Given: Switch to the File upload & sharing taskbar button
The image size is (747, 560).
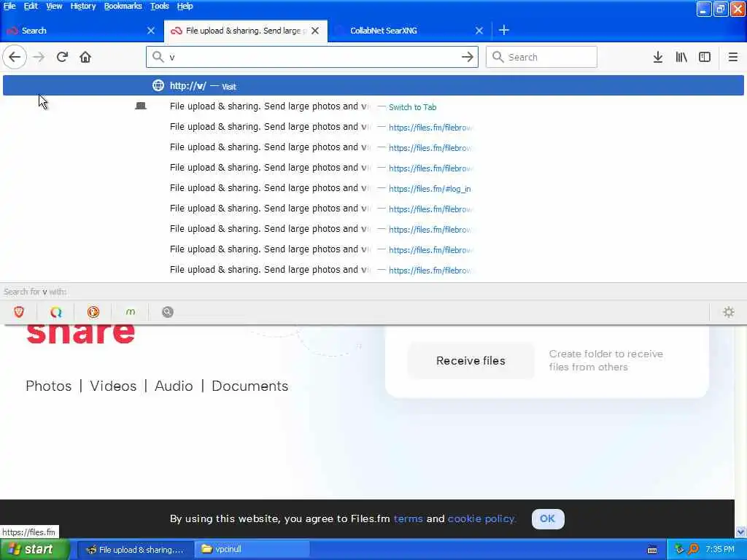Looking at the screenshot, I should [135, 550].
